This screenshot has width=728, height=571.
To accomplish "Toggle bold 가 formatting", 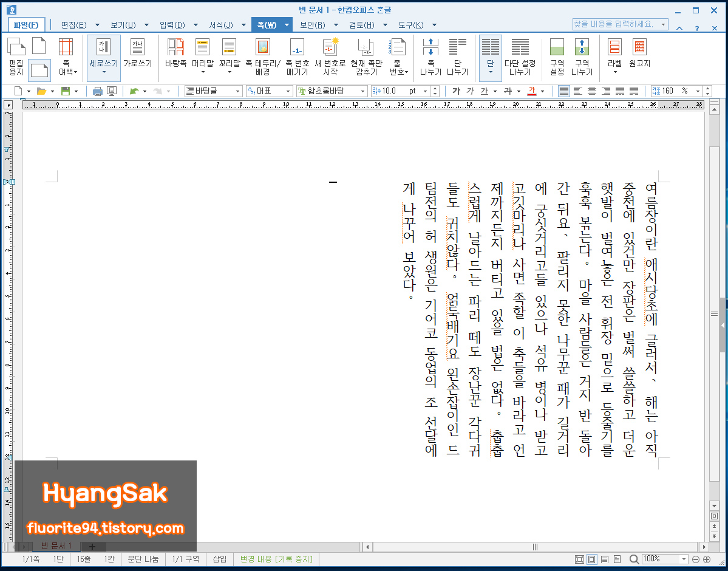I will [457, 91].
